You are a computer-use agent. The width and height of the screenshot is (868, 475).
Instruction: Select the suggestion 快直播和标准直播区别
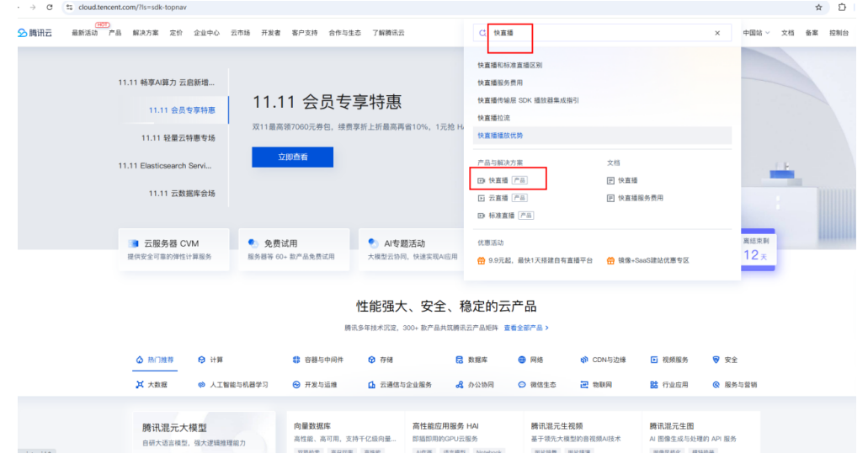(510, 66)
